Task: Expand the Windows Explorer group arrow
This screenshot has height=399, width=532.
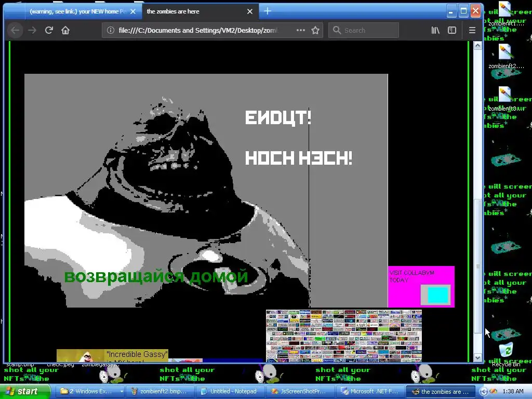Action: tap(122, 392)
